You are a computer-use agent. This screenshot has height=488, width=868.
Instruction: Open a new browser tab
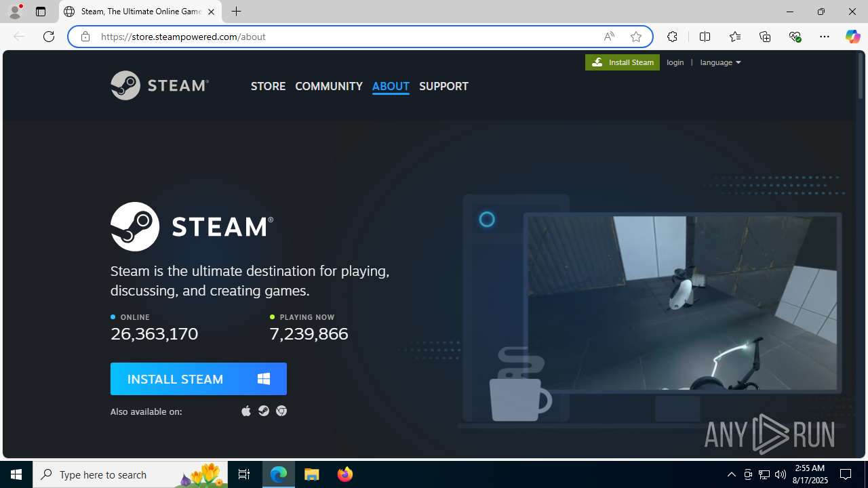tap(236, 12)
